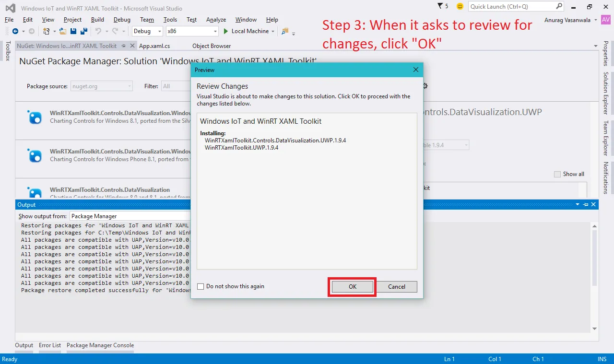
Task: Expand the New Project dropdown arrow
Action: [54, 31]
